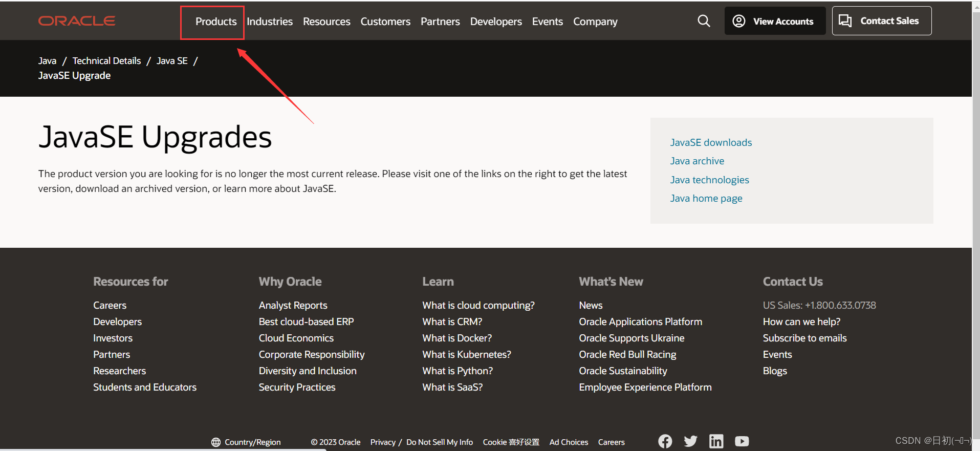Open Cloud Economics link
Viewport: 980px width, 451px height.
(x=296, y=338)
